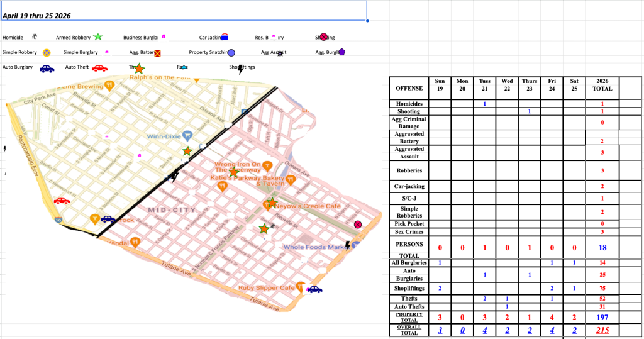Click the Property Snatching blue circle swatch
The width and height of the screenshot is (644, 339).
point(231,53)
